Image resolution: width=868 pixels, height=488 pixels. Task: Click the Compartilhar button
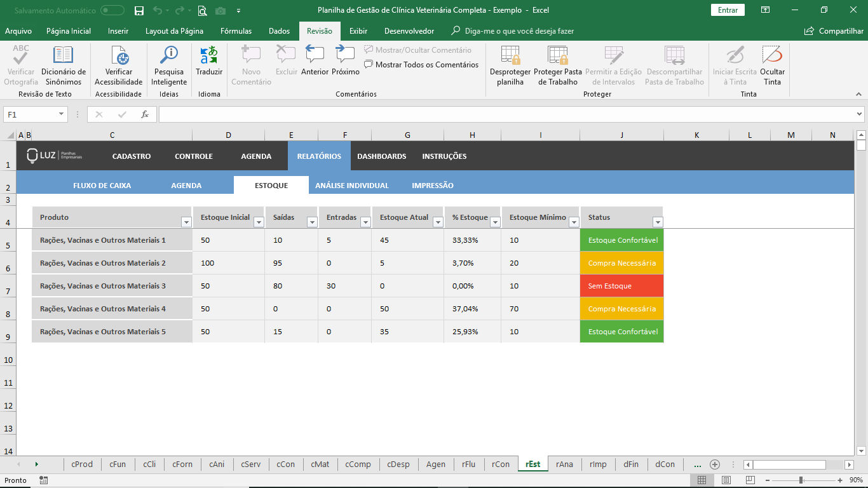coord(834,31)
